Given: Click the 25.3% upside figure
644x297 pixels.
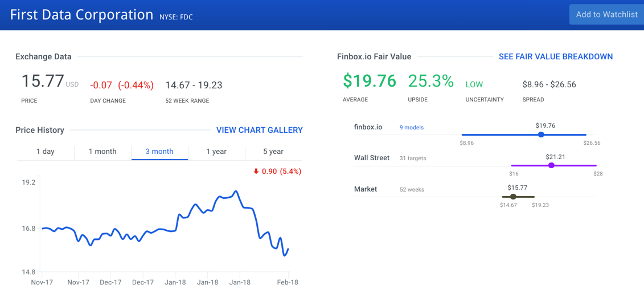Looking at the screenshot, I should 430,82.
